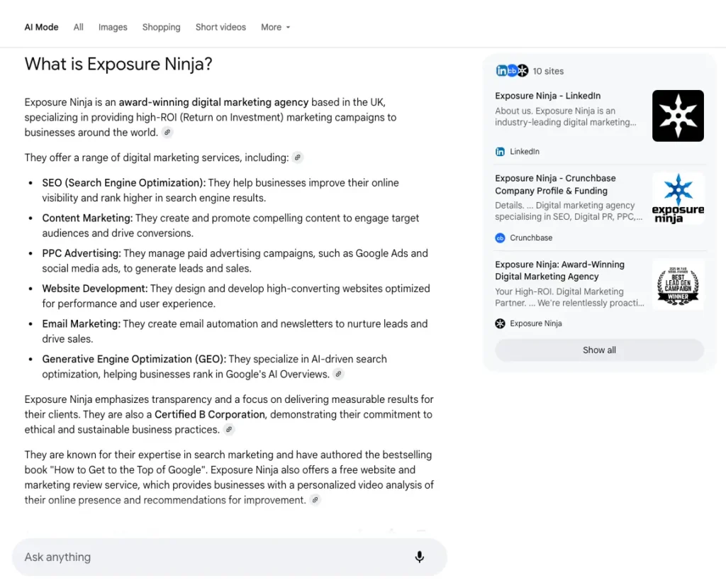Switch to the Short videos tab
The image size is (726, 588).
220,28
